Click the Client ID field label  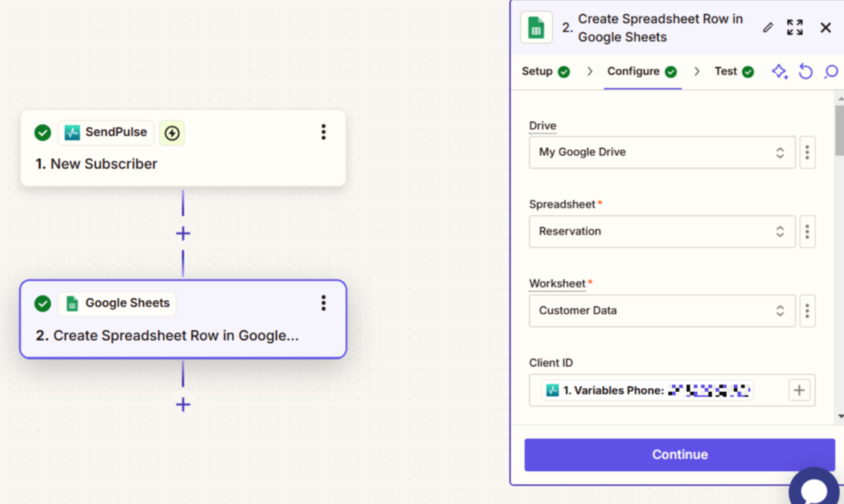tap(551, 363)
